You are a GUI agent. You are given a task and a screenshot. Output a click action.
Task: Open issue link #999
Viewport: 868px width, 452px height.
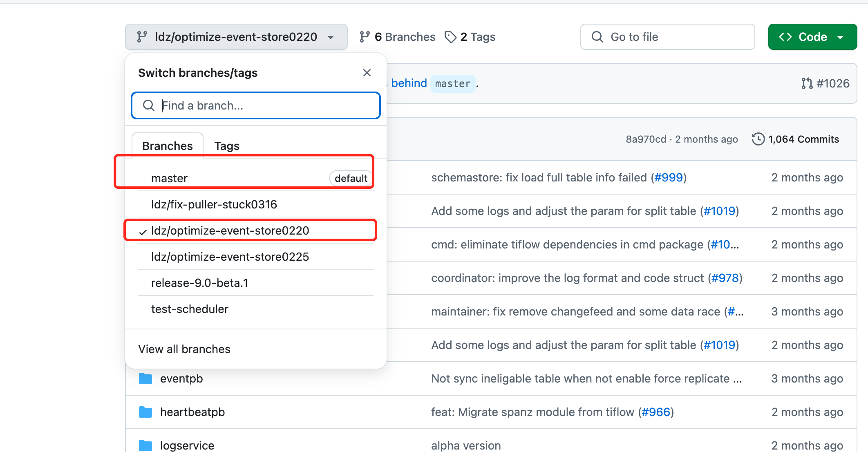(669, 177)
